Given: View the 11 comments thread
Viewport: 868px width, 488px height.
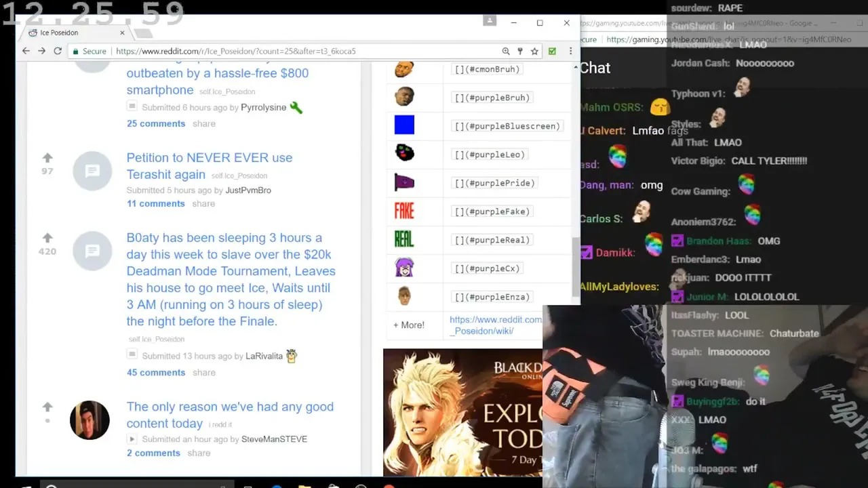Looking at the screenshot, I should pyautogui.click(x=155, y=203).
